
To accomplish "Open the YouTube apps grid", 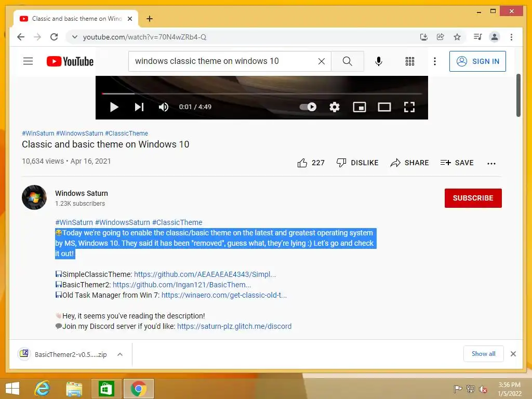I will point(410,61).
